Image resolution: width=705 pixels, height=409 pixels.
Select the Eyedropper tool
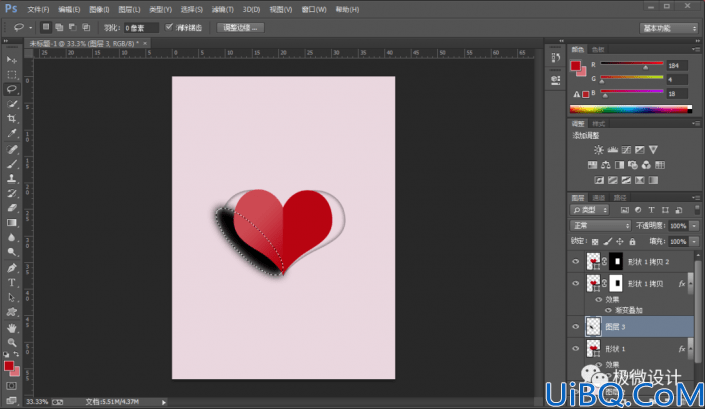12,133
